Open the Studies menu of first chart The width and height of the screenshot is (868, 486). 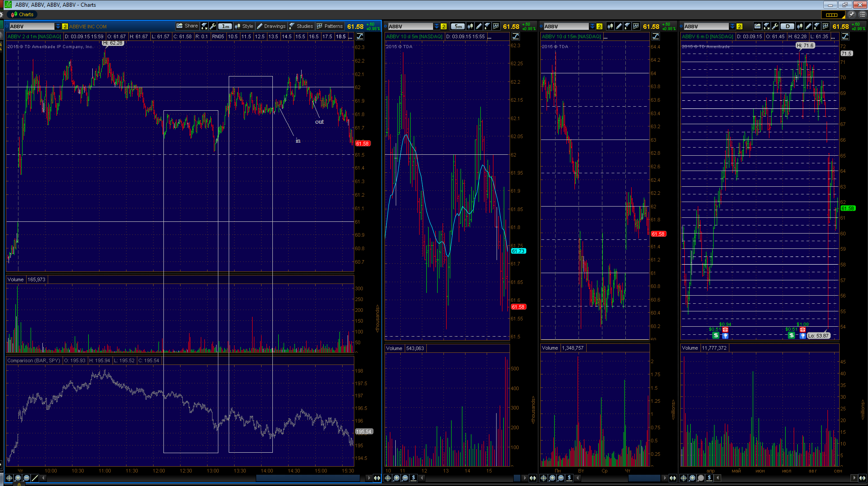[x=301, y=26]
